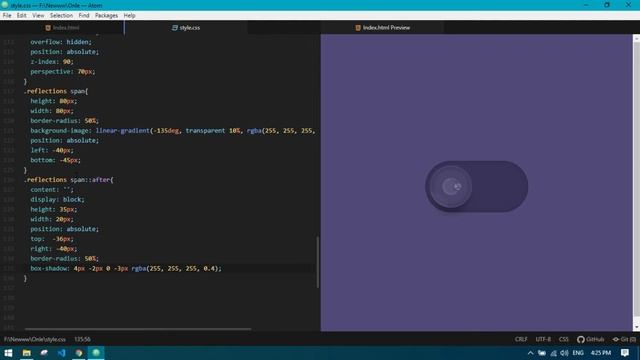Image resolution: width=640 pixels, height=360 pixels.
Task: Open the volume control in tray
Action: 564,353
